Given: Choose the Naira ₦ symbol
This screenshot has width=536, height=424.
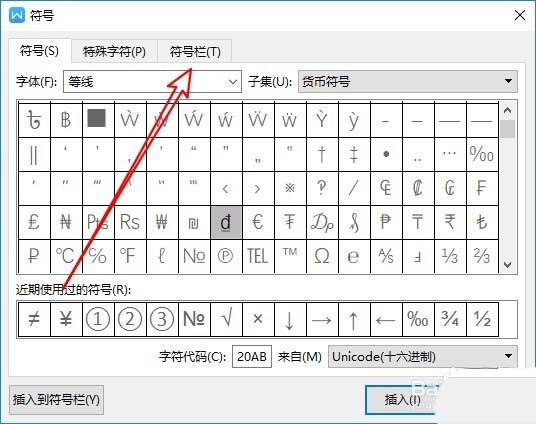Looking at the screenshot, I should coord(66,222).
